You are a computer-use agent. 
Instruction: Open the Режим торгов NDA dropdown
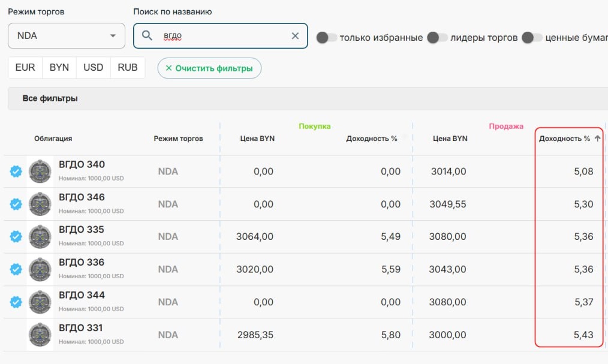click(x=67, y=36)
